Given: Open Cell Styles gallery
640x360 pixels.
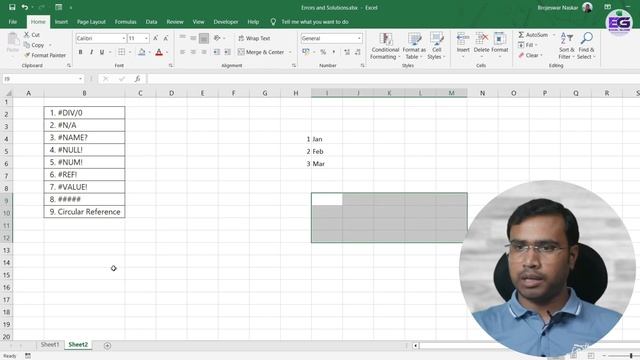Looking at the screenshot, I should coord(436,46).
